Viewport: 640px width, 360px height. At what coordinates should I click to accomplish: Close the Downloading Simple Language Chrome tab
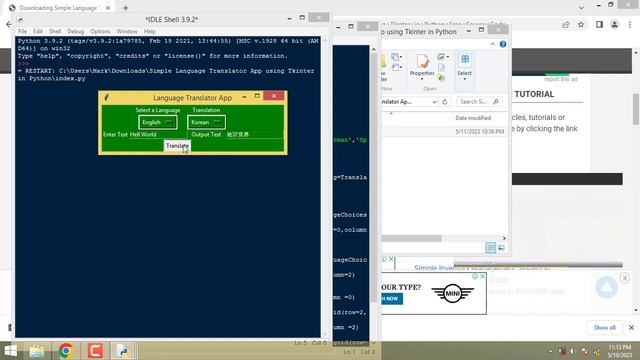coord(108,8)
